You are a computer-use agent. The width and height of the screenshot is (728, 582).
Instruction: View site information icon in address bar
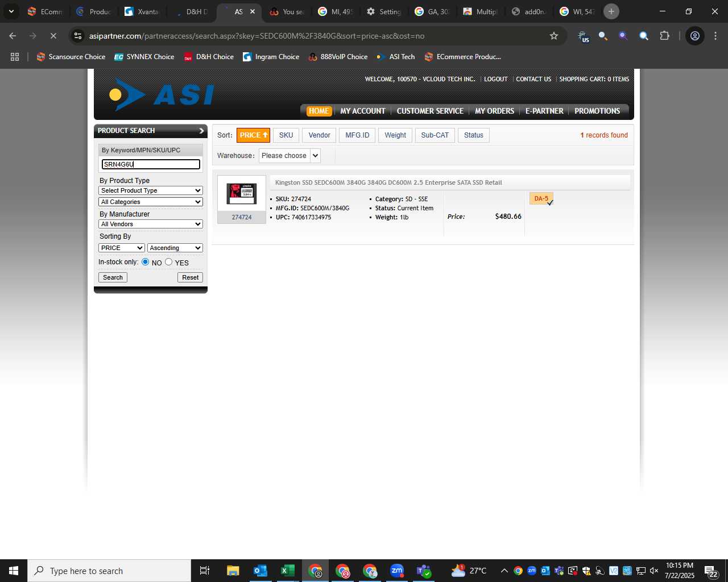[78, 36]
